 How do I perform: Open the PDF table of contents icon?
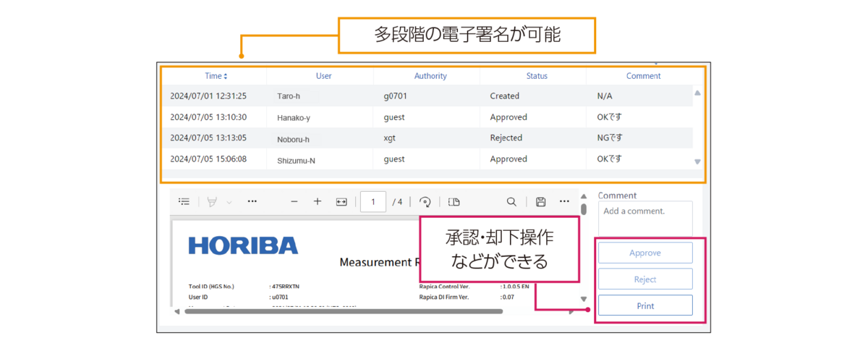tap(184, 202)
